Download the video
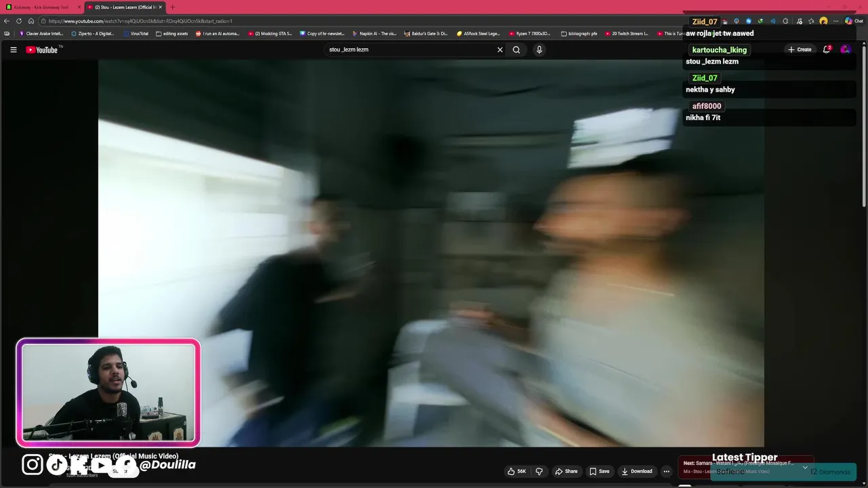 [x=637, y=471]
